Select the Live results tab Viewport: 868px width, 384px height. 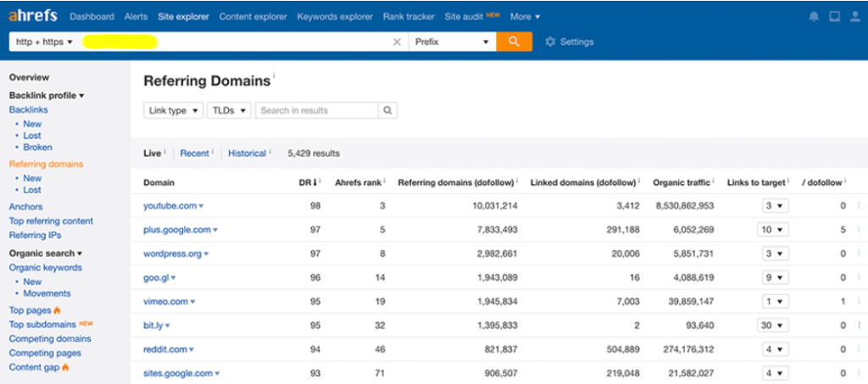(152, 153)
